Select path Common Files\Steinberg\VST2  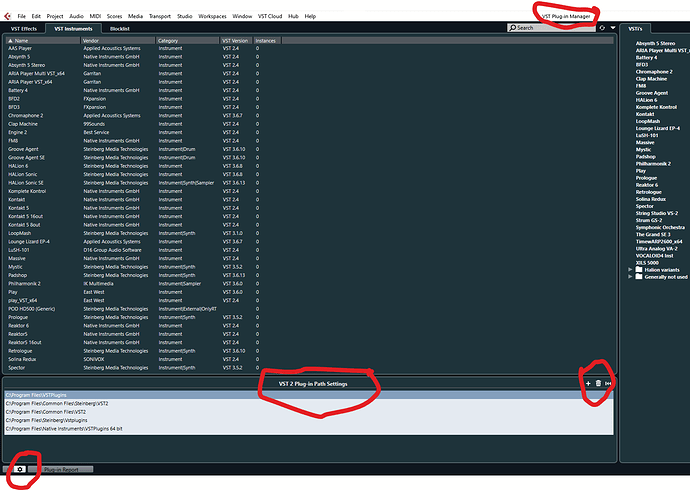pyautogui.click(x=309, y=403)
